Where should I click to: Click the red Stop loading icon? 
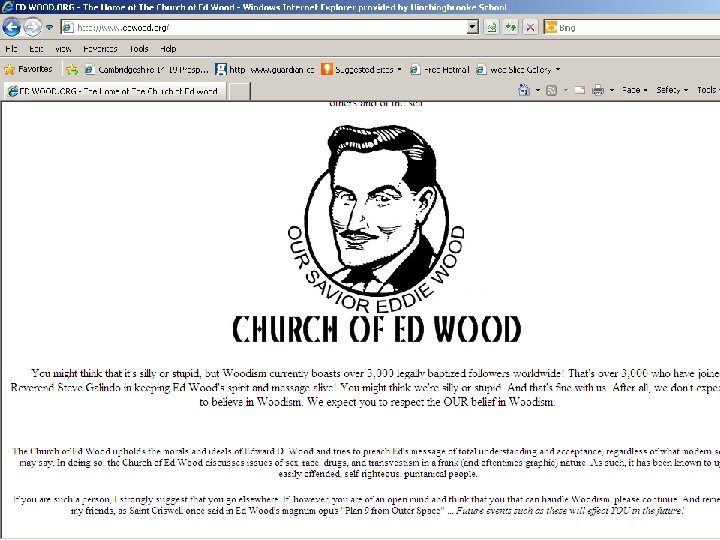[530, 28]
